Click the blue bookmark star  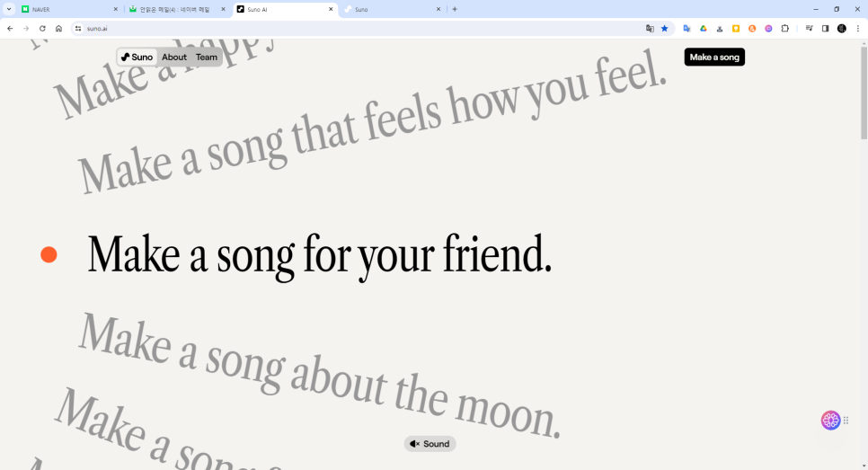664,28
